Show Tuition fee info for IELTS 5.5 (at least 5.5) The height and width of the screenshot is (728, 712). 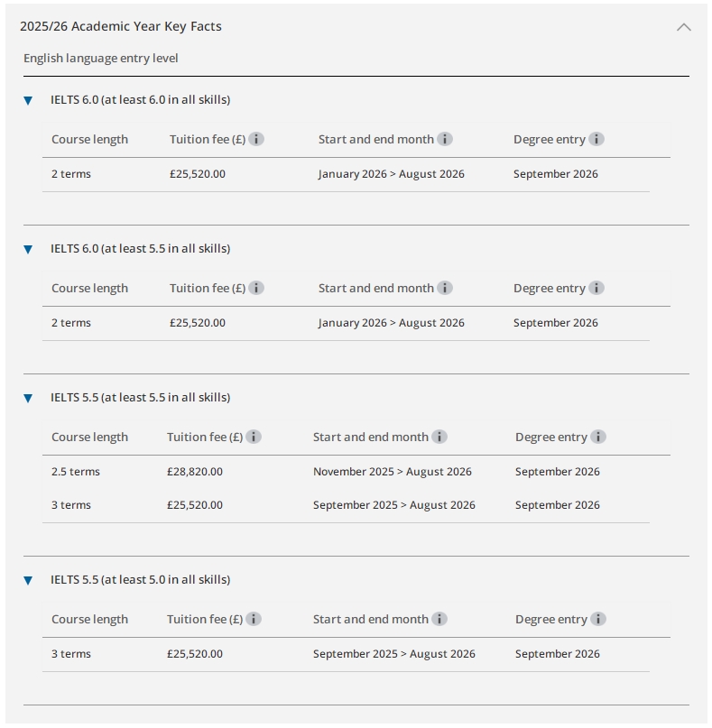[x=254, y=437]
